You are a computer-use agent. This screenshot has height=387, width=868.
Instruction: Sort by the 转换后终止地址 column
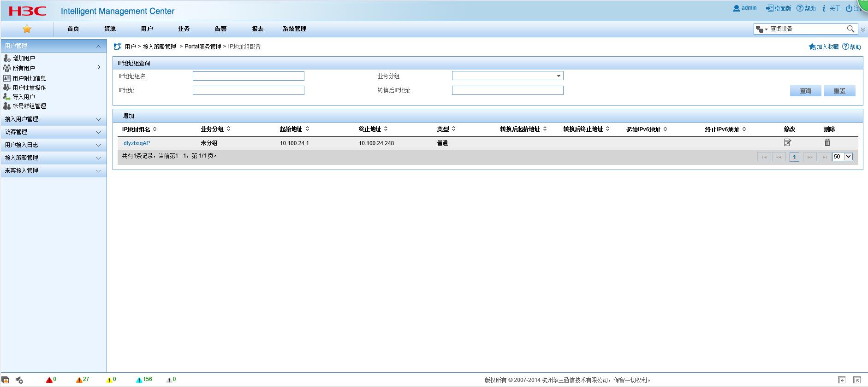pos(586,129)
